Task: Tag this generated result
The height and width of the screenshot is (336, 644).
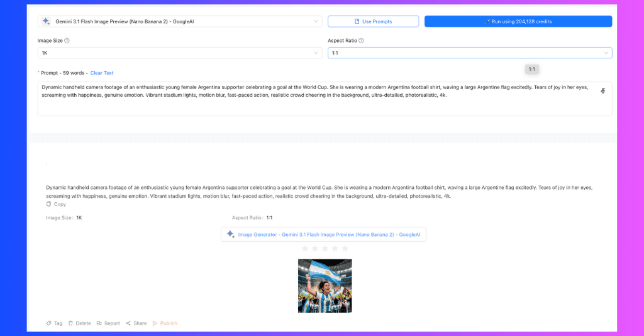Action: click(x=54, y=323)
